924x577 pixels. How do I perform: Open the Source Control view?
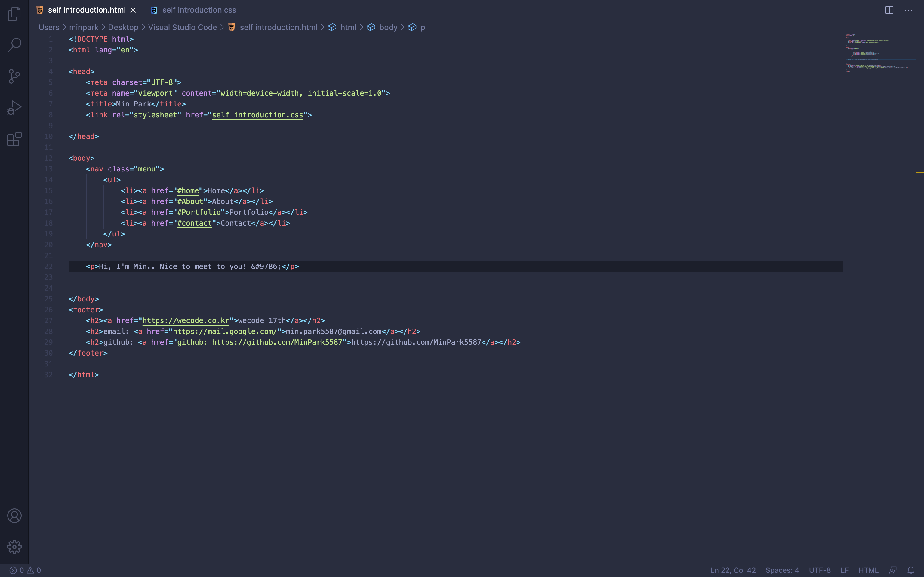pyautogui.click(x=14, y=76)
